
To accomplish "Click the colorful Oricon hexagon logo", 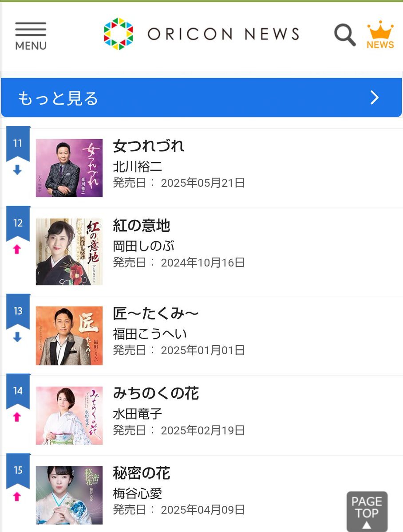I will [x=119, y=34].
